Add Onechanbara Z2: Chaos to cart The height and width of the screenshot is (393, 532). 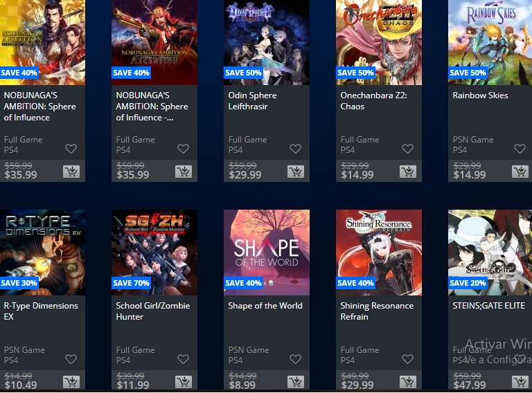(408, 172)
